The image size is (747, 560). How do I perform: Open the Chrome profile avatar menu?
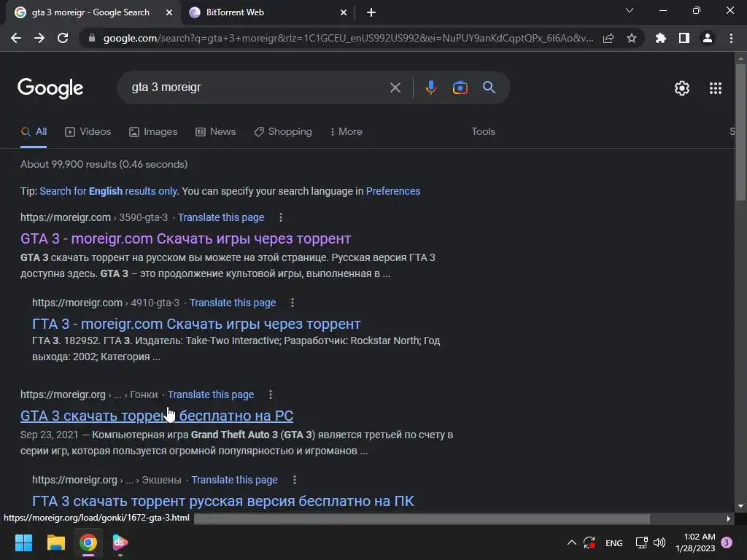tap(708, 38)
